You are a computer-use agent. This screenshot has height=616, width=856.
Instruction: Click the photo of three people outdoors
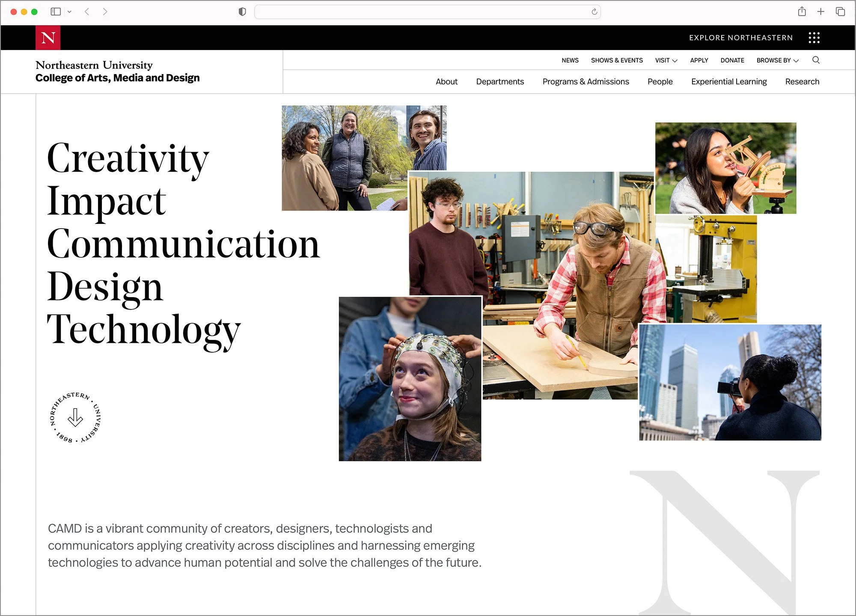click(x=345, y=158)
